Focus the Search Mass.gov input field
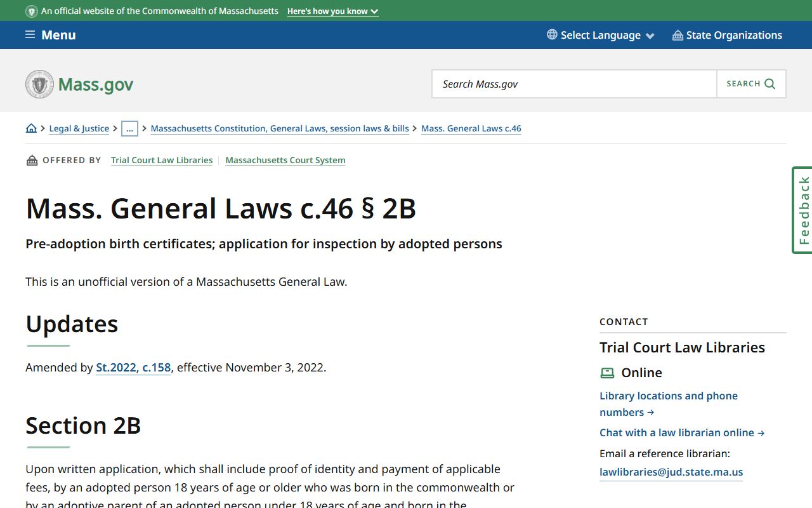 tap(574, 84)
